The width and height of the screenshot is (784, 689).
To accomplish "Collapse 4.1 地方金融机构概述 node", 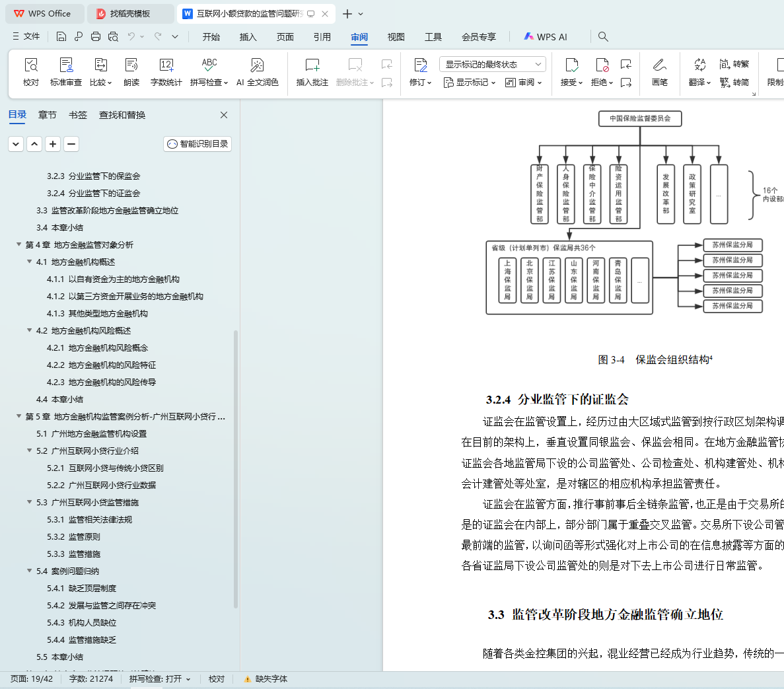I will tap(29, 262).
